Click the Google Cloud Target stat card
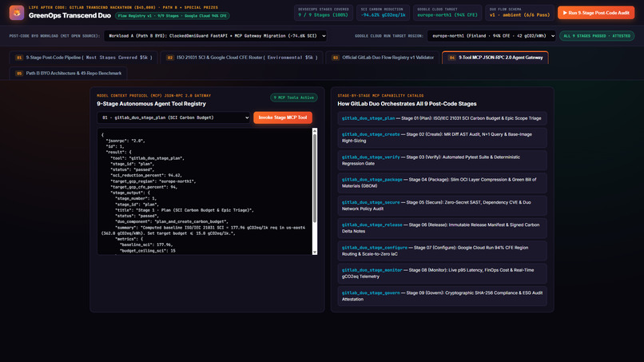Screen dimensions: 644x362 pyautogui.click(x=447, y=12)
